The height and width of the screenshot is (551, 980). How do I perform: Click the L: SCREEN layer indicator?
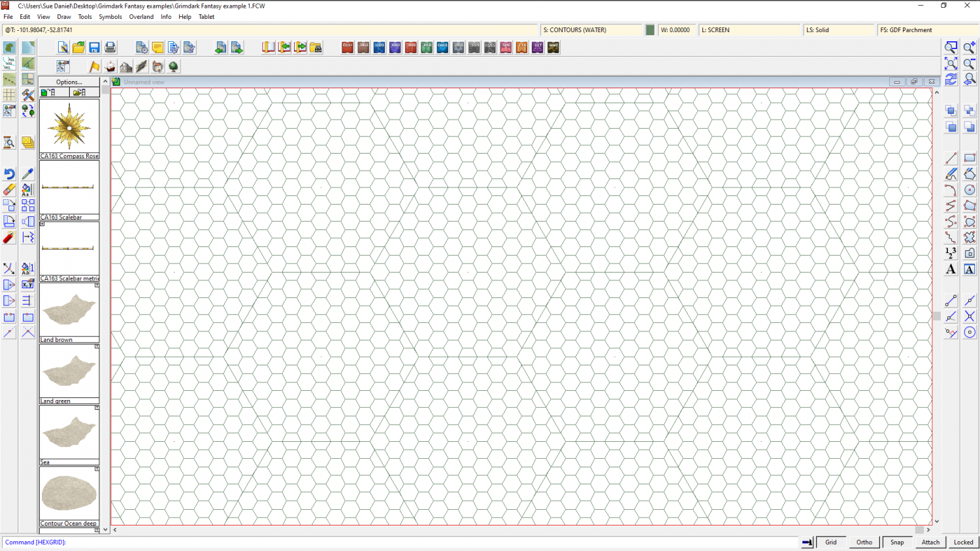click(750, 30)
